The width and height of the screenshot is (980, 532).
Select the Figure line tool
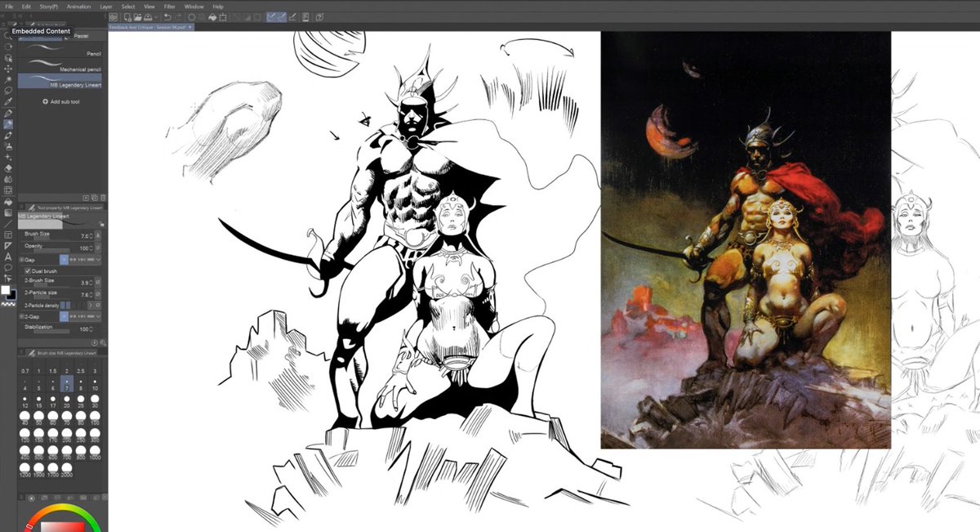pyautogui.click(x=8, y=223)
